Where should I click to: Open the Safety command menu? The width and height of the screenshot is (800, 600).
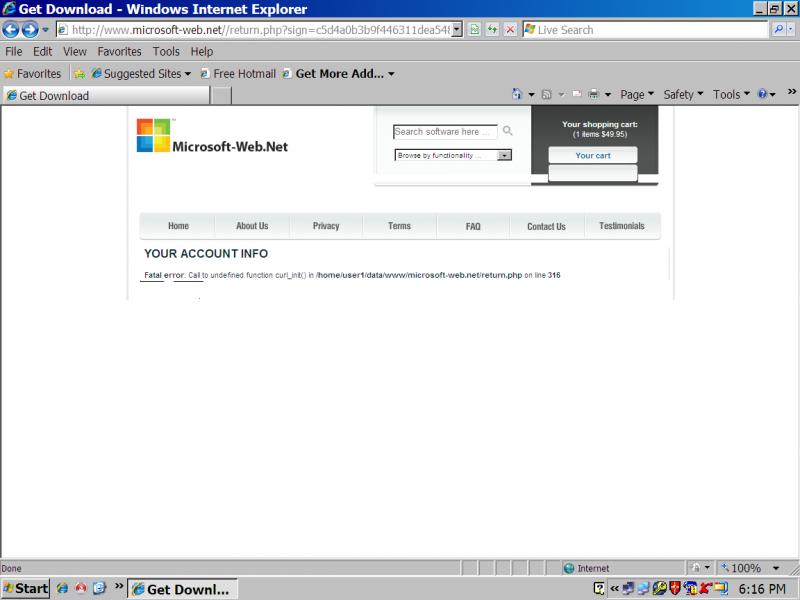[683, 94]
